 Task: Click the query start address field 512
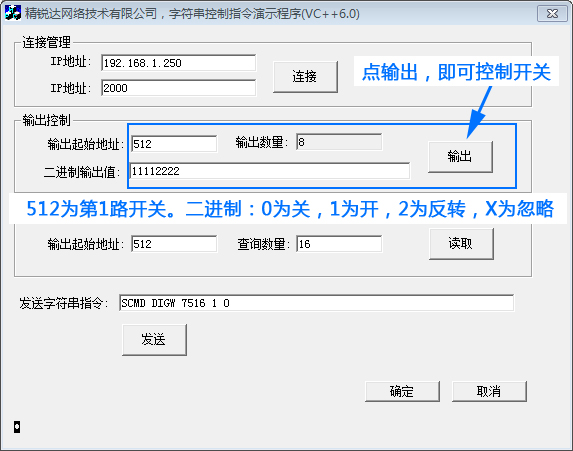pyautogui.click(x=174, y=244)
